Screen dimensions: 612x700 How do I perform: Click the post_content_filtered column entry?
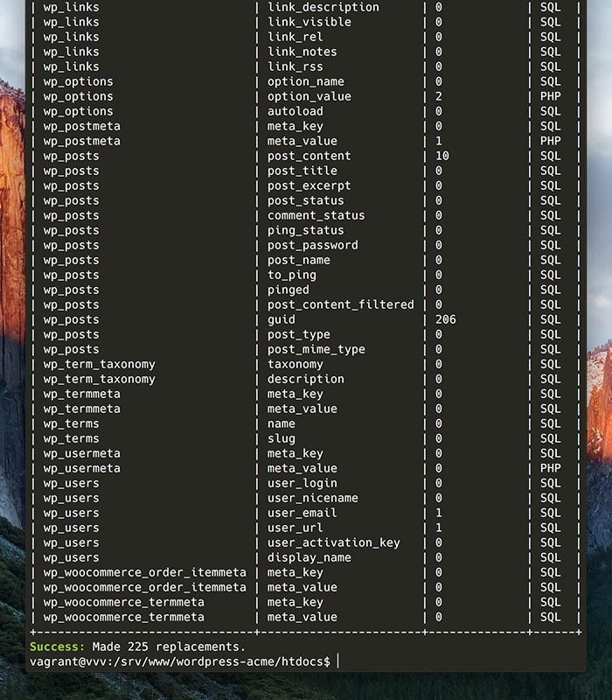pos(340,304)
